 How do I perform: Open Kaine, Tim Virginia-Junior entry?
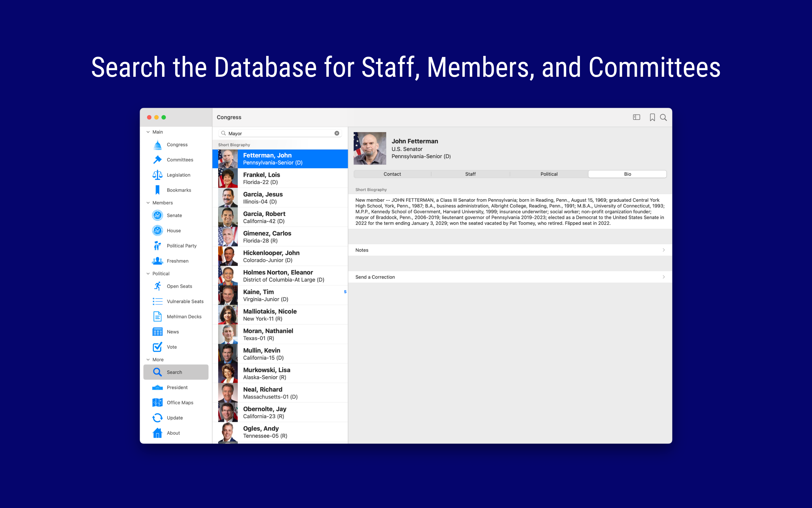tap(280, 295)
